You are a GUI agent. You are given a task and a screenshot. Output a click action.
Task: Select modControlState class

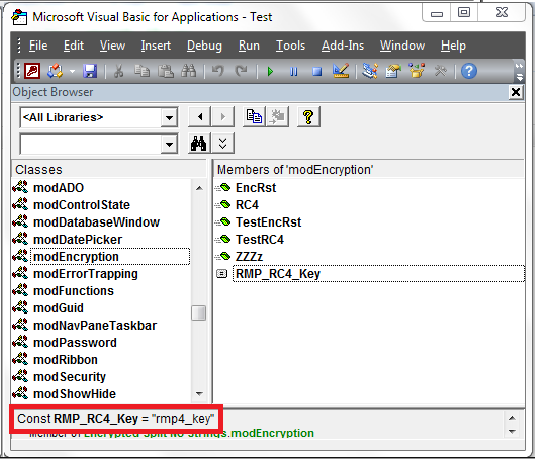[x=81, y=205]
